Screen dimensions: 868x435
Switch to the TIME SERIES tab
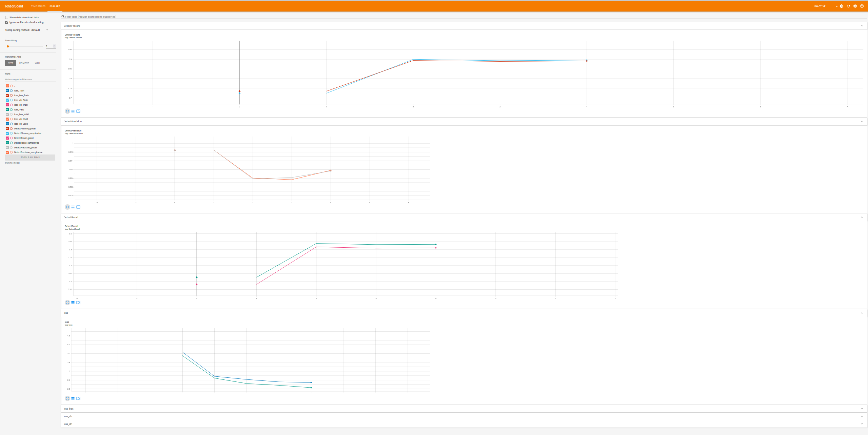(38, 6)
